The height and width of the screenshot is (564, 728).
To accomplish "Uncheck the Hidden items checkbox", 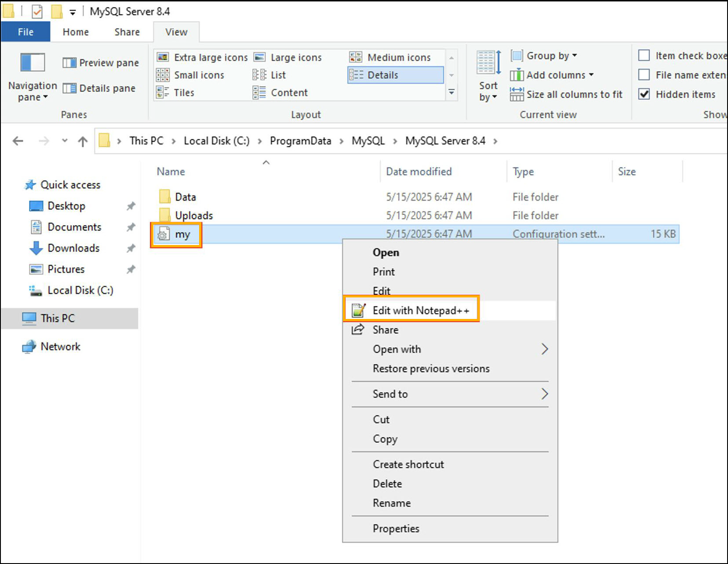I will click(644, 94).
